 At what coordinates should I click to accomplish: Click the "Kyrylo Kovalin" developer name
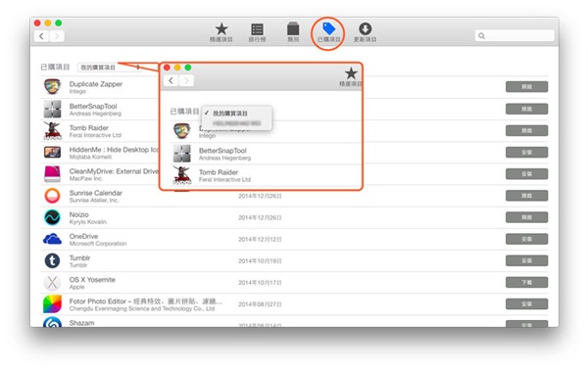88,222
